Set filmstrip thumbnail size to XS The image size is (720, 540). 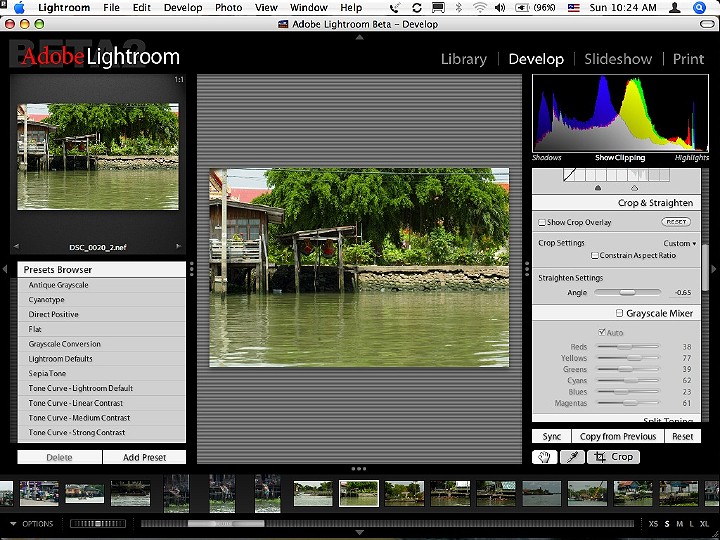click(x=653, y=523)
